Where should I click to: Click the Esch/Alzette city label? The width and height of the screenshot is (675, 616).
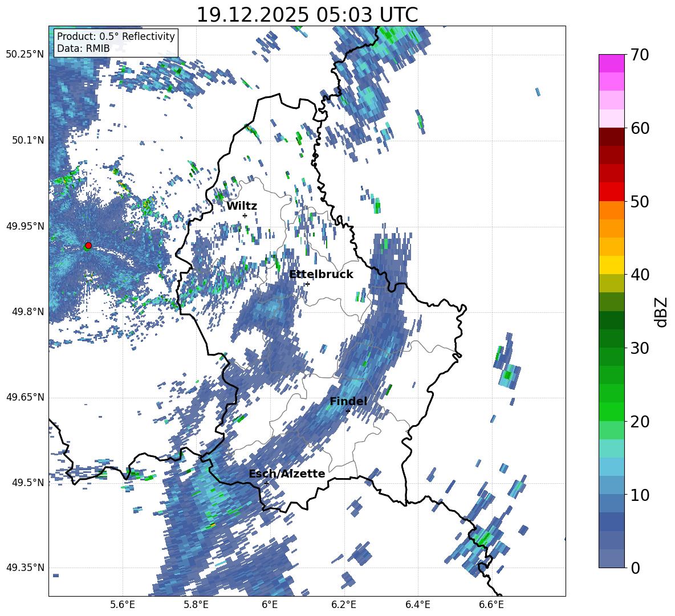[x=287, y=474]
